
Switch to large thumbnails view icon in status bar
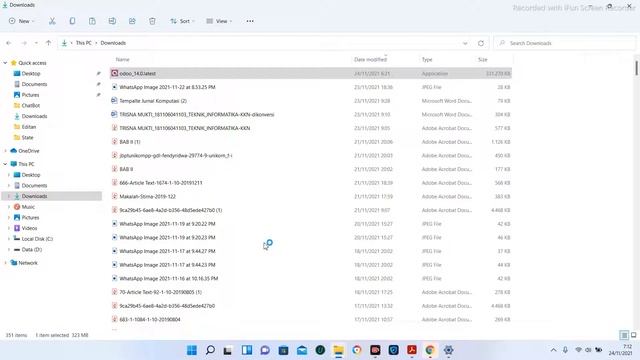tap(633, 335)
